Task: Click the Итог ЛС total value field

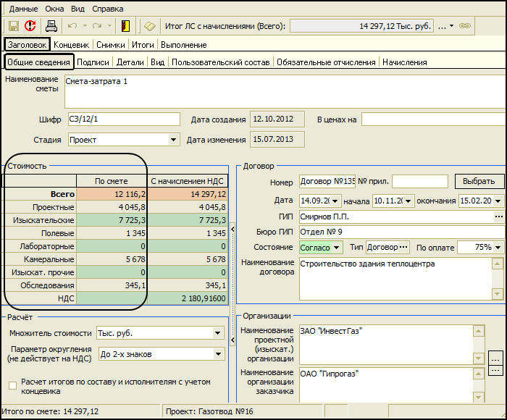Action: tap(362, 26)
